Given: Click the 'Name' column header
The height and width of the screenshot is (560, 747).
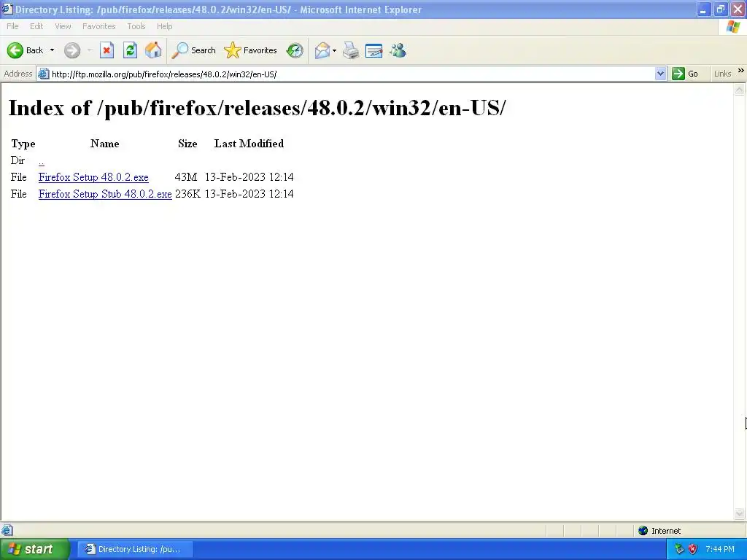Looking at the screenshot, I should click(x=105, y=144).
